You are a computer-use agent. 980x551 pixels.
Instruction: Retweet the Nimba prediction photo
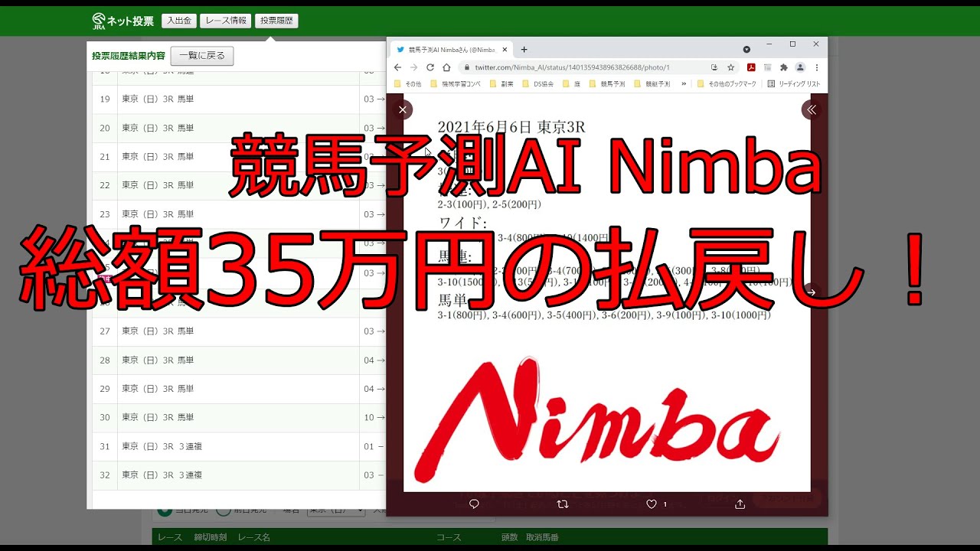point(563,504)
